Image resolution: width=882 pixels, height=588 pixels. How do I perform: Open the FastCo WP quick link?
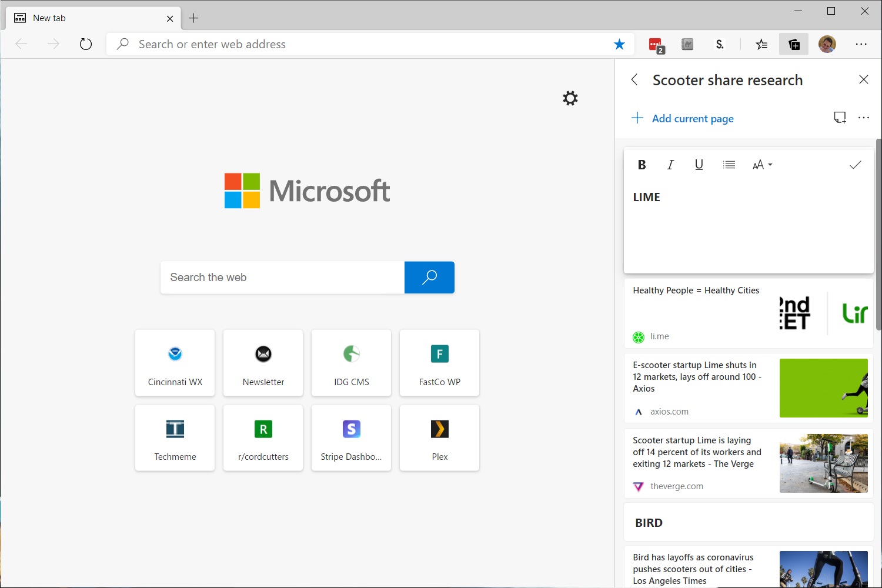pos(440,363)
